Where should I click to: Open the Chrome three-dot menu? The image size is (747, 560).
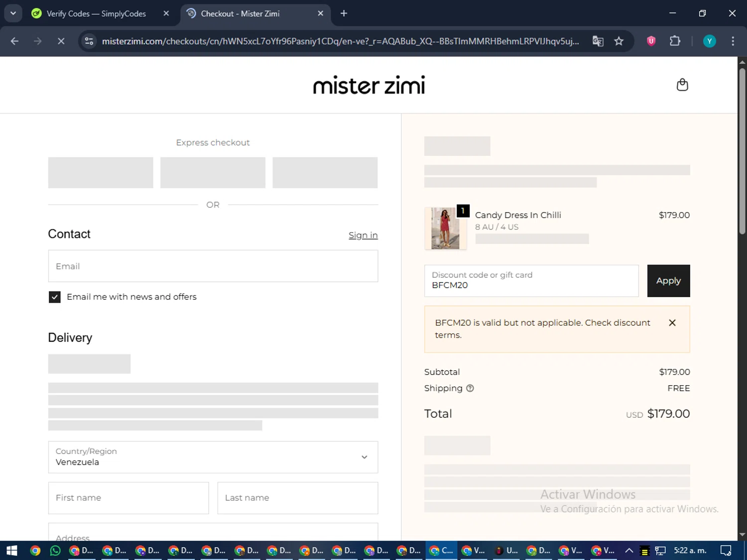733,41
